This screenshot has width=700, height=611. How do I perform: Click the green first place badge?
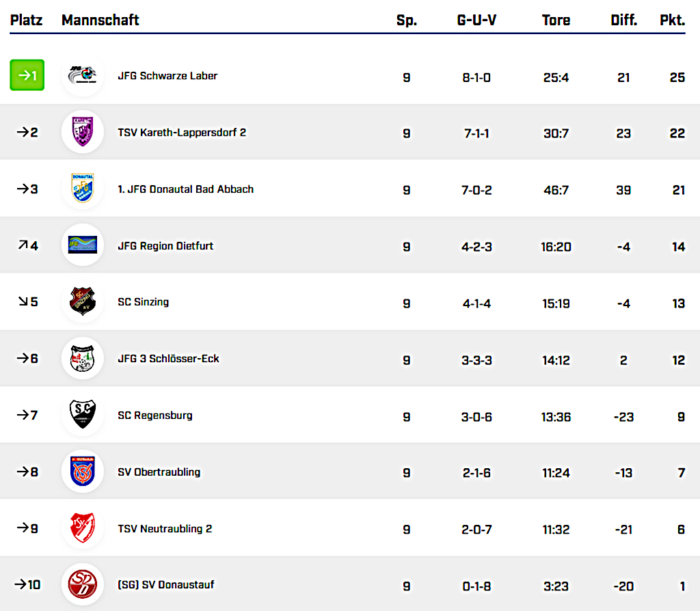click(27, 76)
